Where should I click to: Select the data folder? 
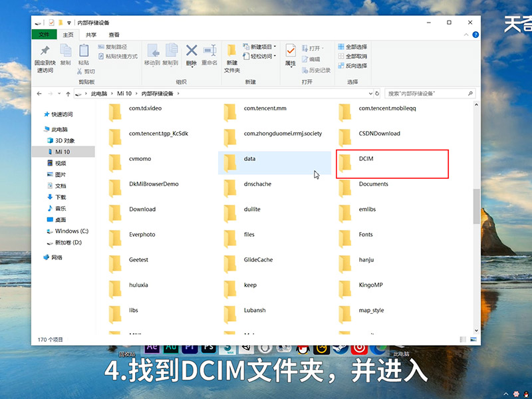pyautogui.click(x=274, y=163)
